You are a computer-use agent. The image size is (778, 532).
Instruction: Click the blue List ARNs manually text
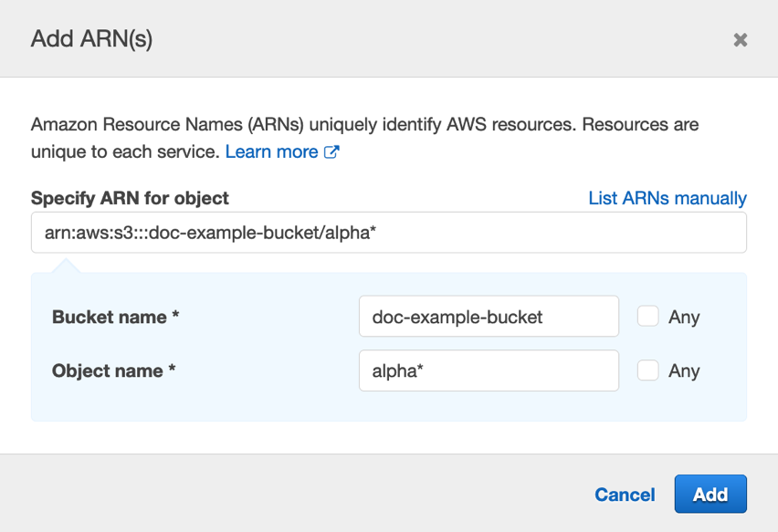tap(667, 198)
